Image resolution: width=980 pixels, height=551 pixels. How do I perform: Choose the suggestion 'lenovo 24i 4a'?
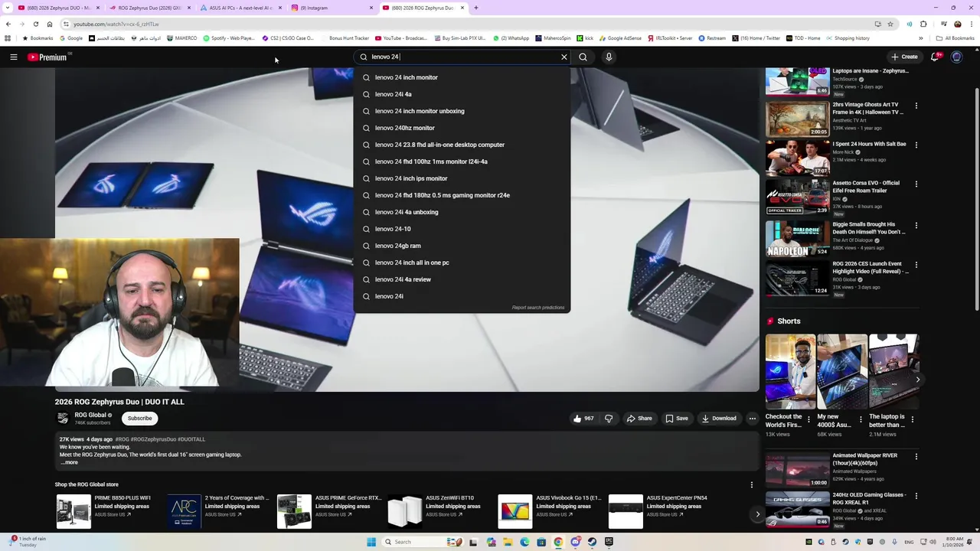tap(462, 94)
